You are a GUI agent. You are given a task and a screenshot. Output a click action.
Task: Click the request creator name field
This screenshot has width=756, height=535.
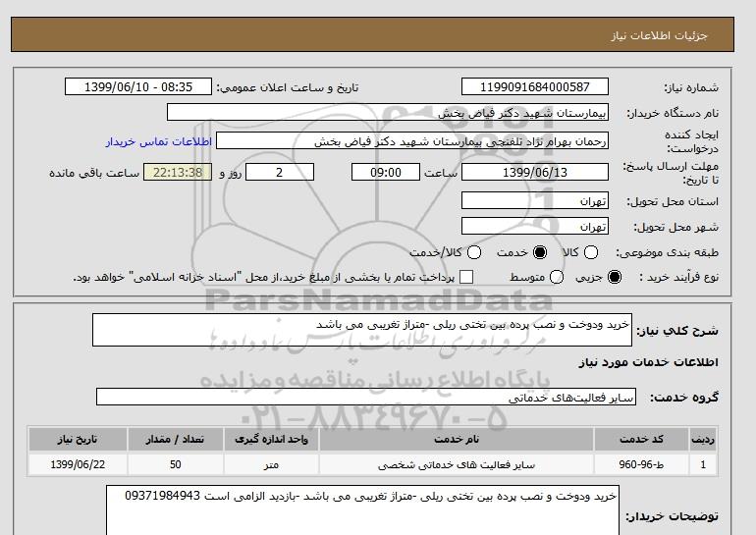coord(412,141)
